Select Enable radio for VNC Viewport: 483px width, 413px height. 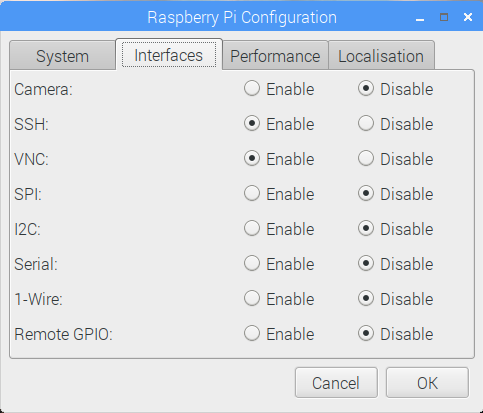click(x=252, y=159)
